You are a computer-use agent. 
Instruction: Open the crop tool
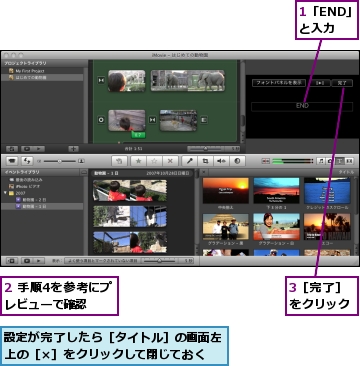[x=205, y=161]
